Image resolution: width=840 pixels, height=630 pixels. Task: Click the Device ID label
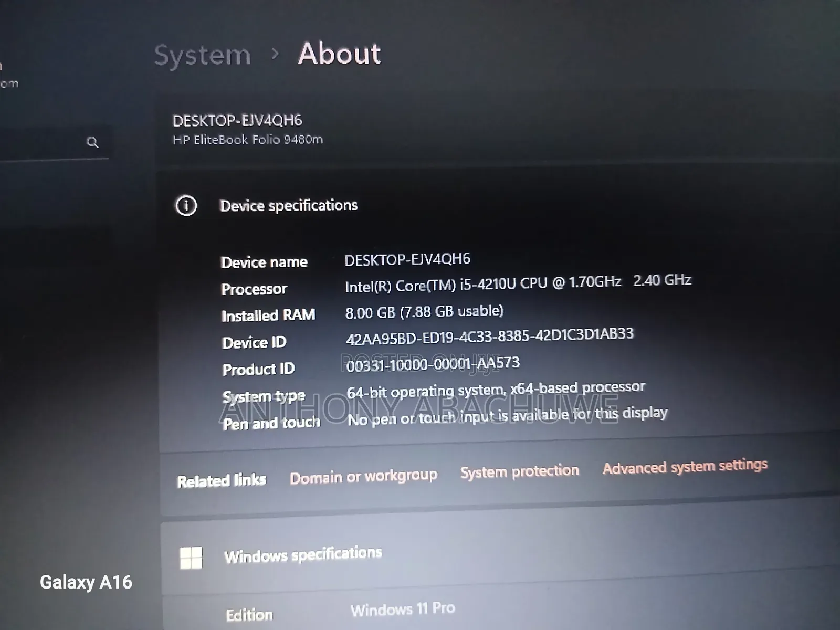(254, 342)
